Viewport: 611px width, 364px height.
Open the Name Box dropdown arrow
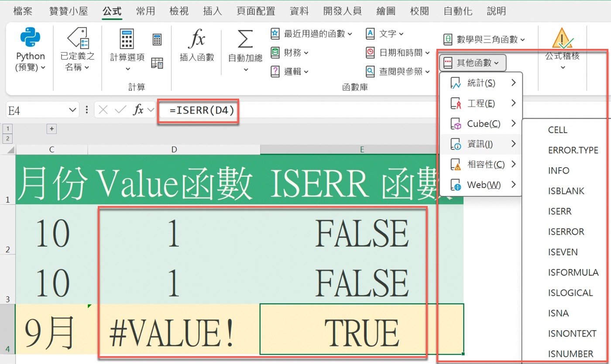pyautogui.click(x=73, y=110)
